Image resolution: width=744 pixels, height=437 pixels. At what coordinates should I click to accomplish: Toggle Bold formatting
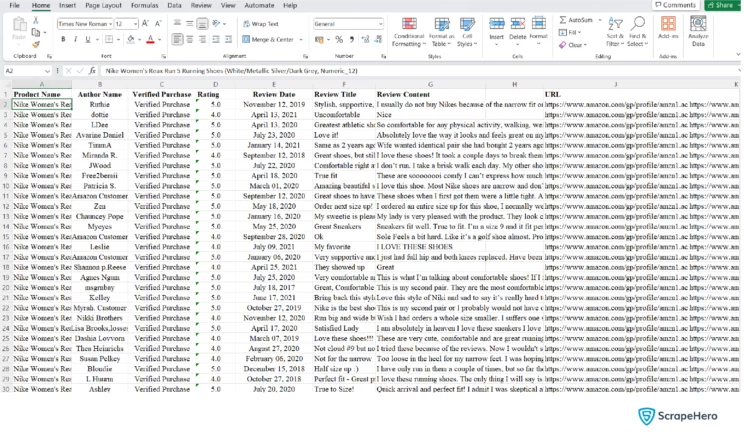click(x=63, y=39)
